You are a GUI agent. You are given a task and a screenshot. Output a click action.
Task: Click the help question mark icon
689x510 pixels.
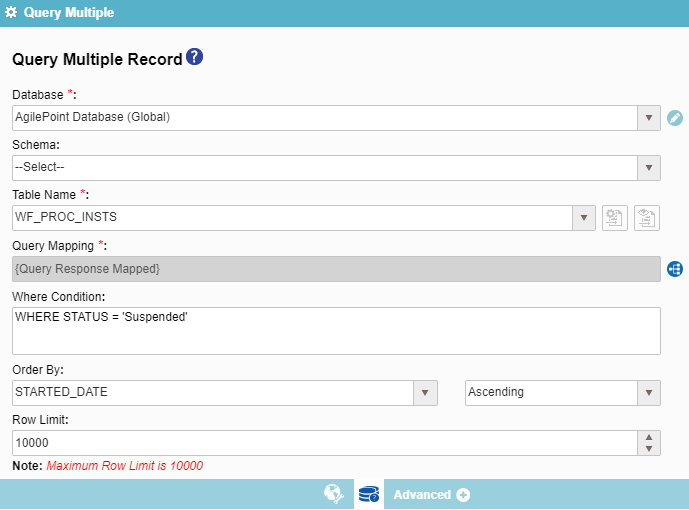(x=195, y=58)
